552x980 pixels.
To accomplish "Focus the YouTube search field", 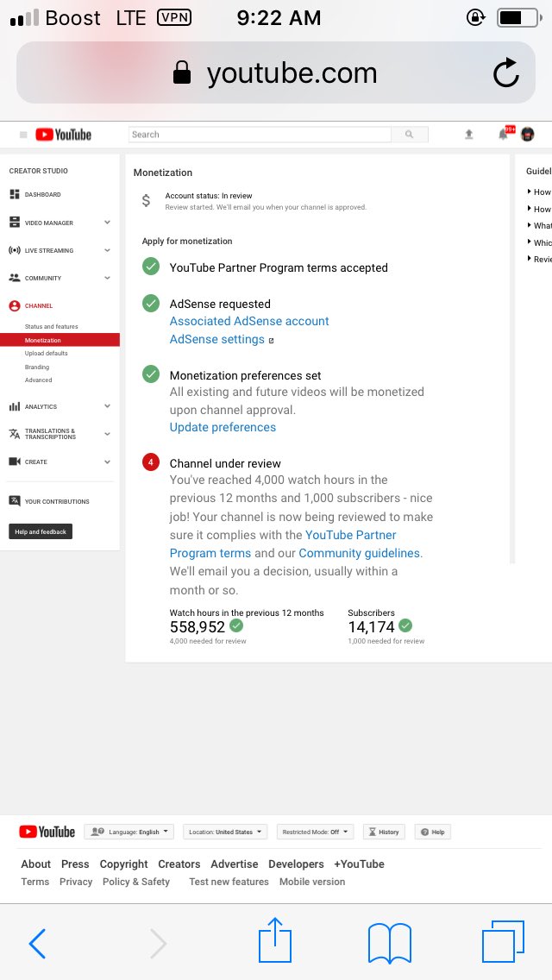I will coord(260,135).
